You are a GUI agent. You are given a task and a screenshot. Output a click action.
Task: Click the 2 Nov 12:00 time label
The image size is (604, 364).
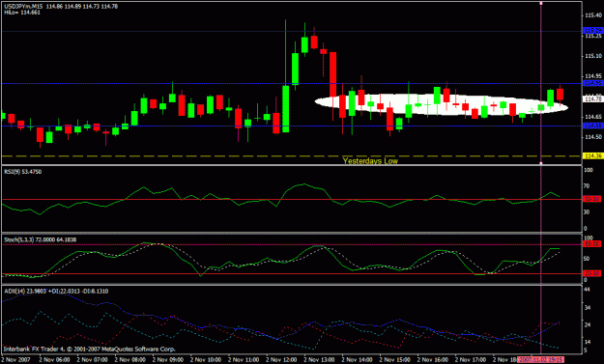[x=281, y=360]
